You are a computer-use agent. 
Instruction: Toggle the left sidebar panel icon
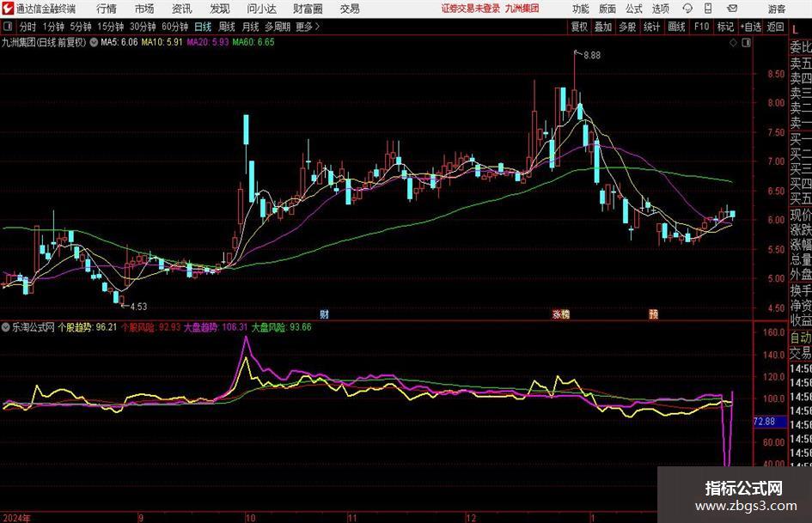[x=8, y=27]
